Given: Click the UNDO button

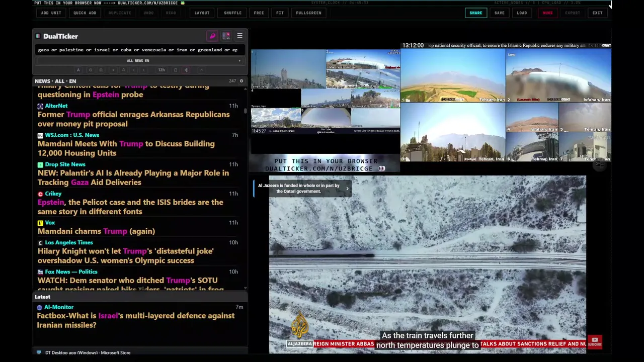Looking at the screenshot, I should tap(148, 13).
